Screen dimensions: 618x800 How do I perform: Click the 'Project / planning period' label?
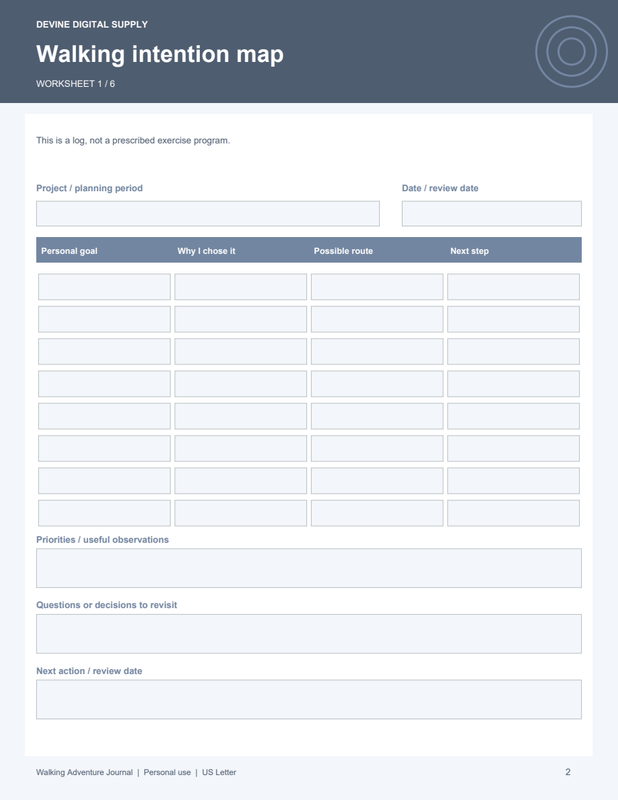(89, 188)
